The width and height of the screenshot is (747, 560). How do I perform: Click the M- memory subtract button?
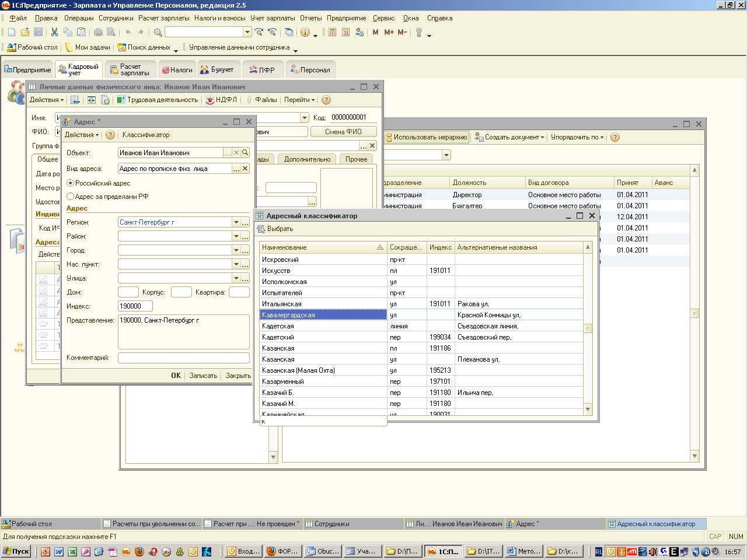[402, 32]
